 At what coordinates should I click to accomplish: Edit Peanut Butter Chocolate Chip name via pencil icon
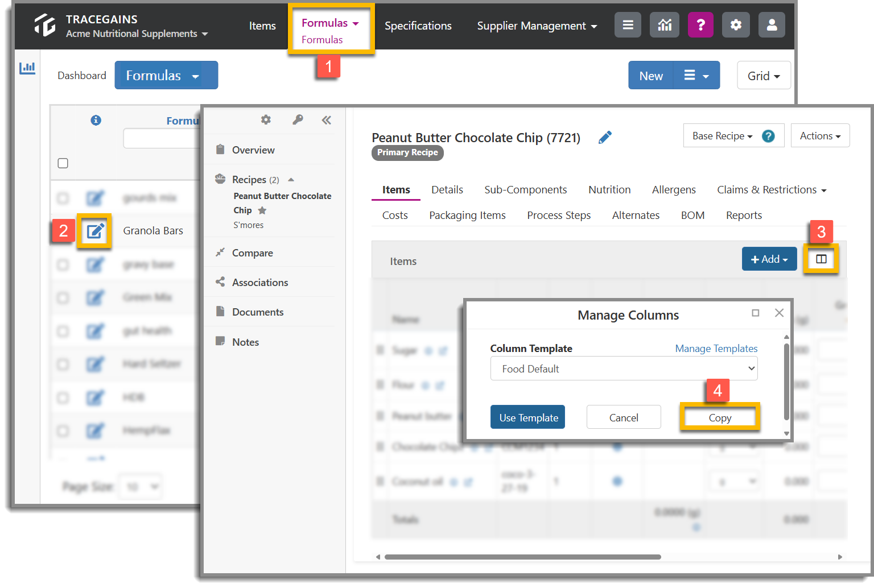point(605,137)
